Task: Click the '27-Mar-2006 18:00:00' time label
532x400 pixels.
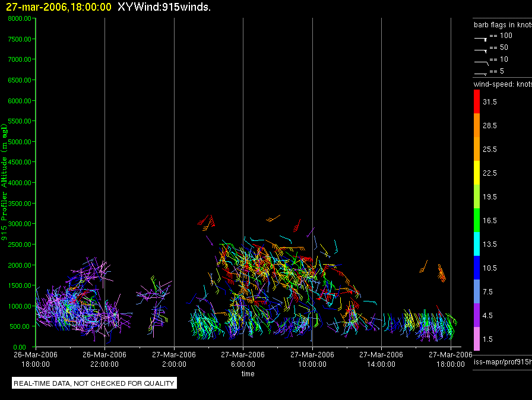Action: click(x=451, y=359)
